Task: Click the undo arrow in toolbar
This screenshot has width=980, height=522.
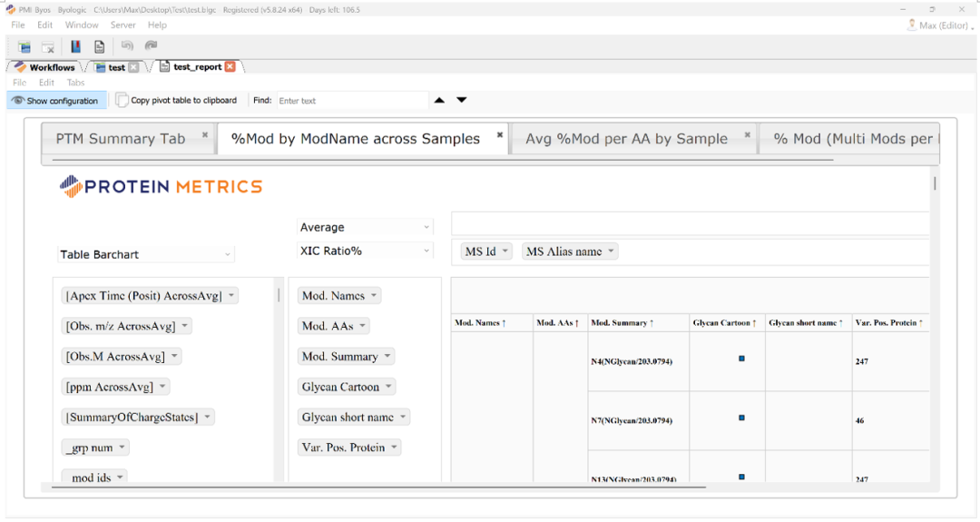Action: tap(127, 45)
